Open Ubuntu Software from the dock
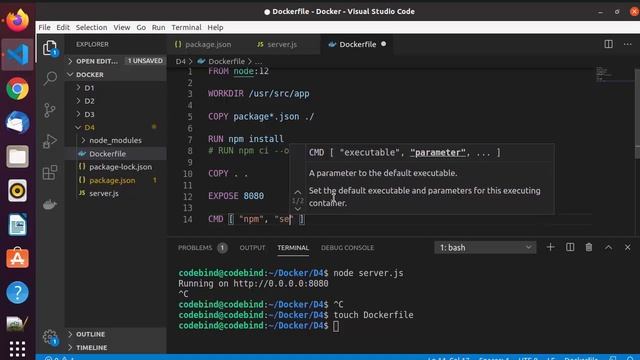 [18, 258]
